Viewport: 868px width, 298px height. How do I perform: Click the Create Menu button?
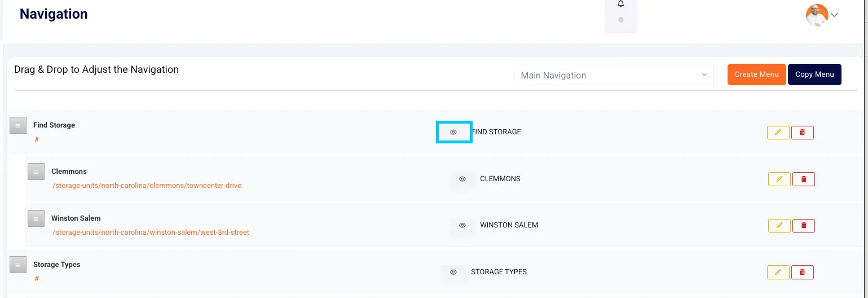coord(756,74)
